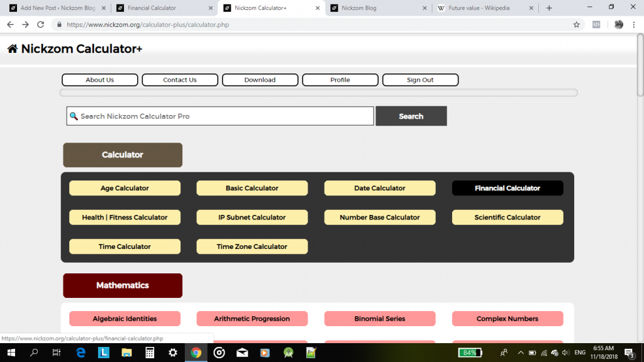The image size is (644, 362).
Task: Open Binomial Series under Mathematics
Action: tap(379, 319)
